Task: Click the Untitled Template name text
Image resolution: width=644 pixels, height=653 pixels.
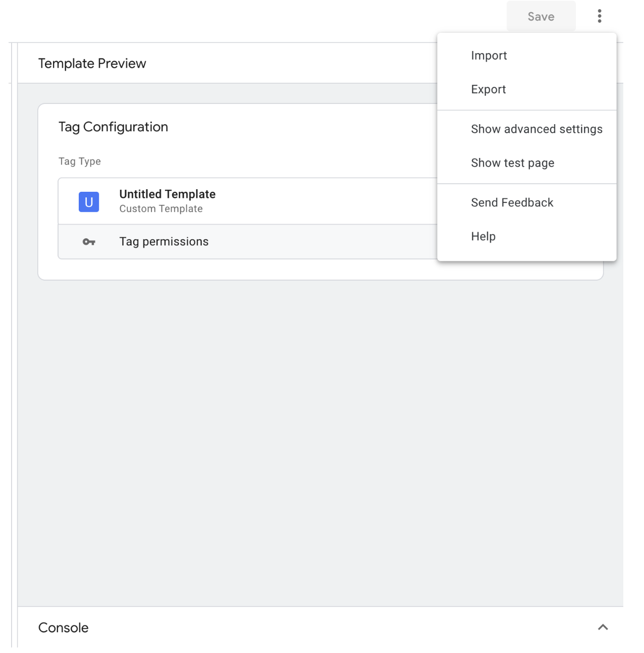Action: click(x=167, y=194)
